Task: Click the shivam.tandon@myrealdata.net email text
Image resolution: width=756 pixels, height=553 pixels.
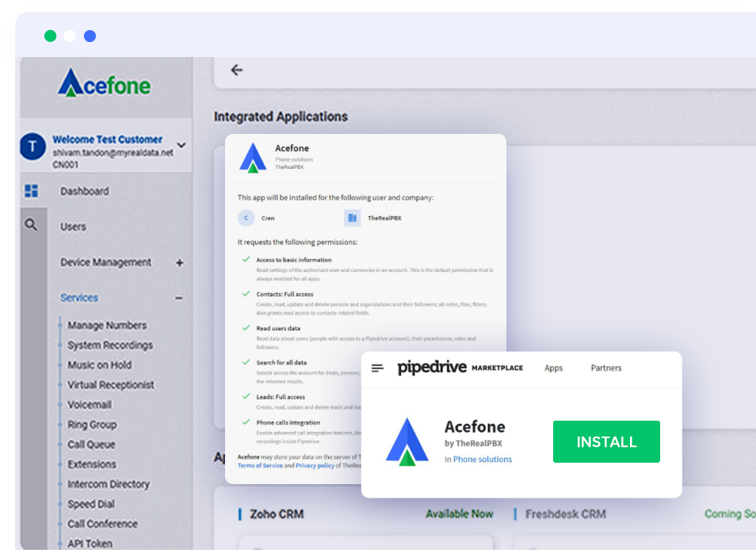Action: tap(113, 153)
